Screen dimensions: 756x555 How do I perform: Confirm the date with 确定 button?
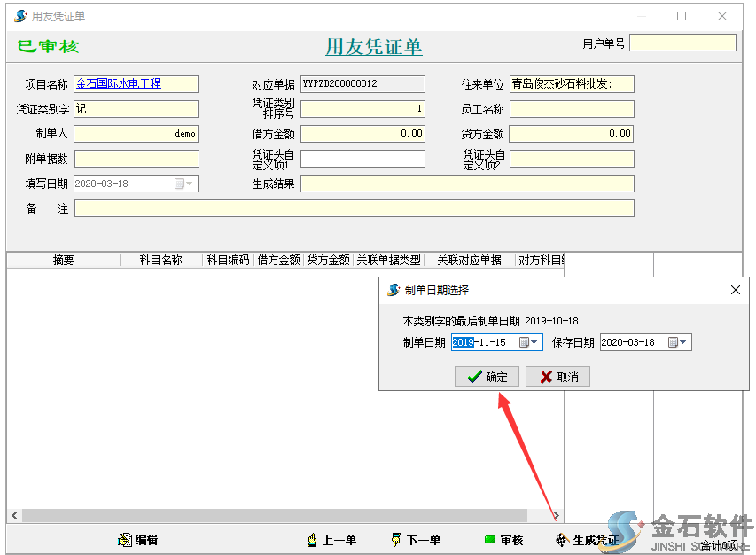pos(487,377)
